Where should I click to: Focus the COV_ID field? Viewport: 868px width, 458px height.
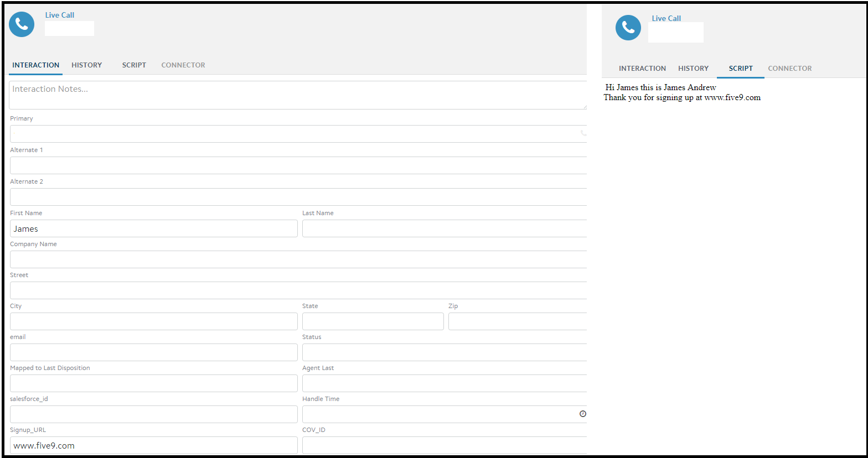(445, 445)
